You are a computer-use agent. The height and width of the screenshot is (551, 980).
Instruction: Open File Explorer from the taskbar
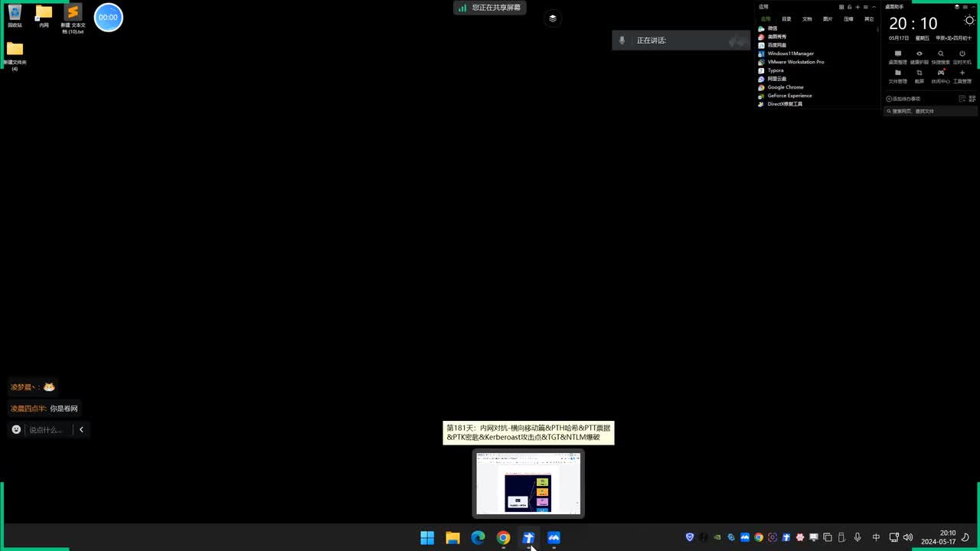click(452, 537)
